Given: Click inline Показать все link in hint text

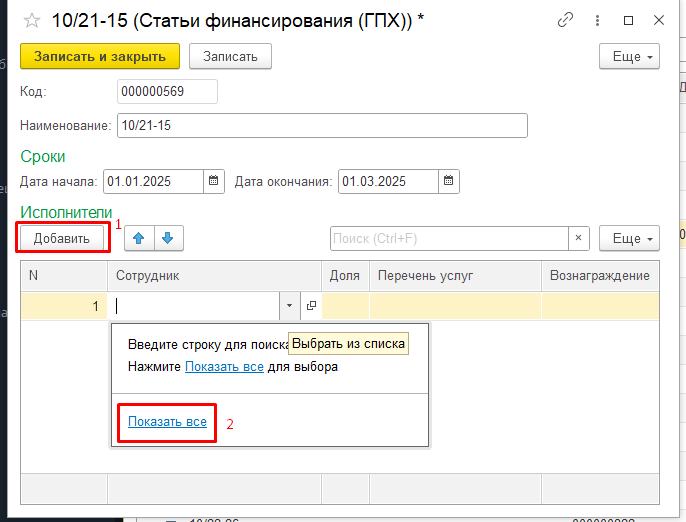Looking at the screenshot, I should point(224,367).
